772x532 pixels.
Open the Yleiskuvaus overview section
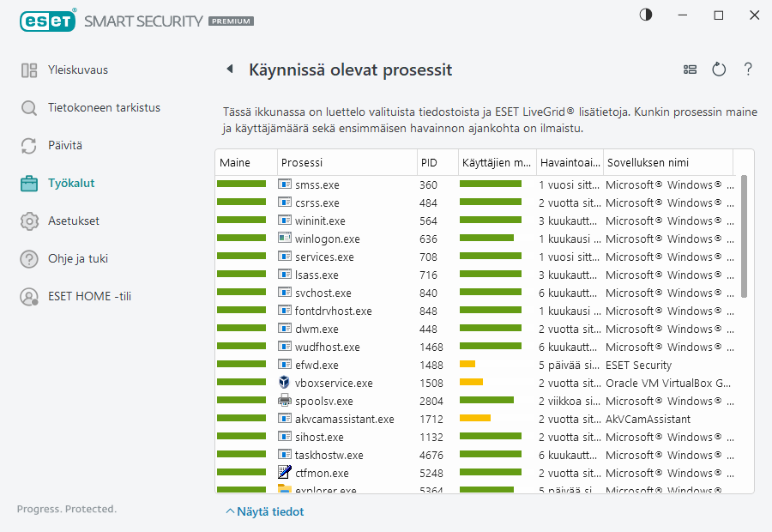(x=77, y=70)
